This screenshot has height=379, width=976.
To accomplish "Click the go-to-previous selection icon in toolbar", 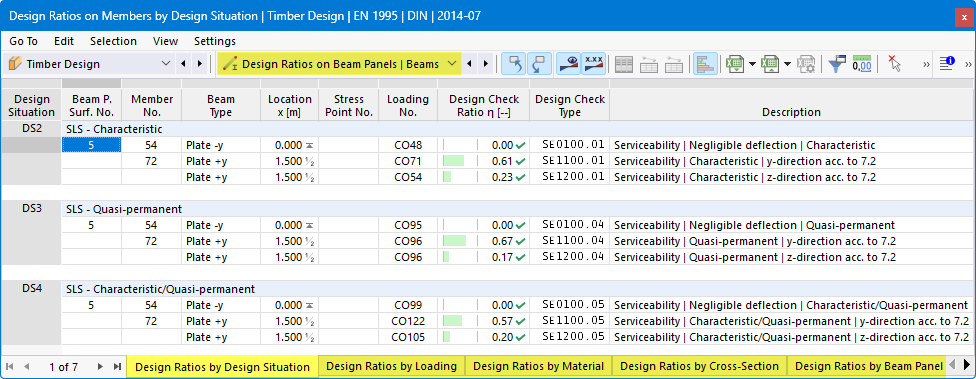I will click(514, 63).
